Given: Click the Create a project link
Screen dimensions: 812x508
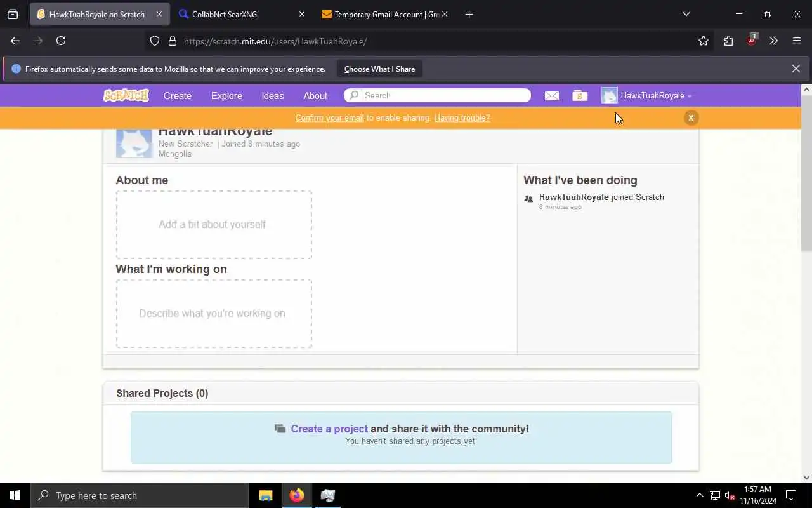Looking at the screenshot, I should (x=329, y=429).
